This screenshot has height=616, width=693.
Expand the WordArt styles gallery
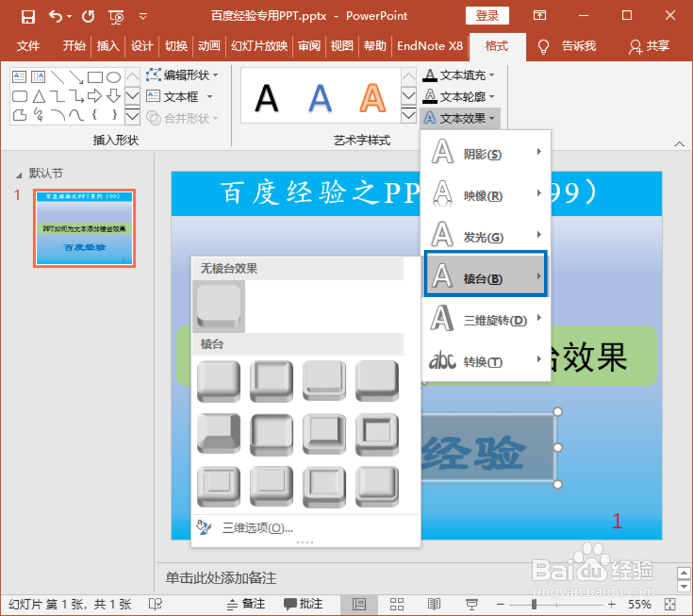(x=409, y=116)
